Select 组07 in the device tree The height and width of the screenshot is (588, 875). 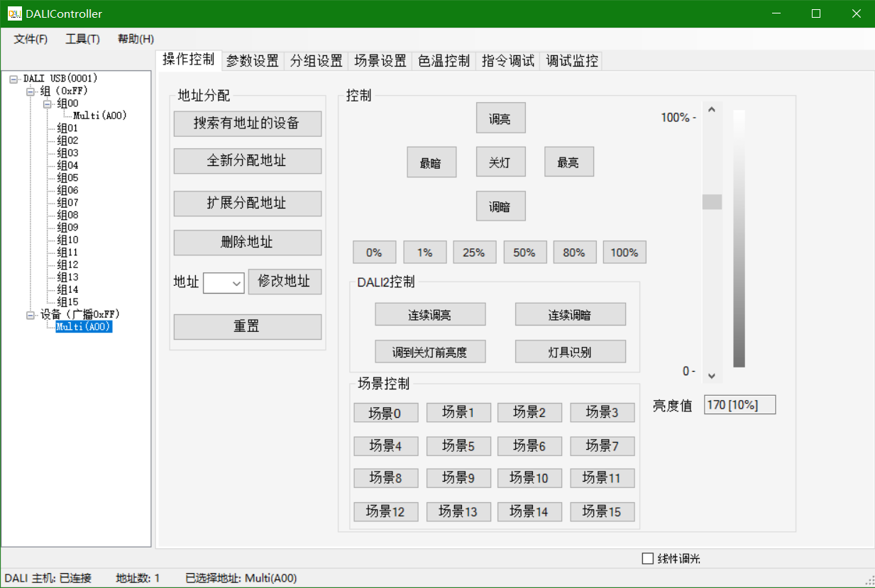tap(68, 203)
